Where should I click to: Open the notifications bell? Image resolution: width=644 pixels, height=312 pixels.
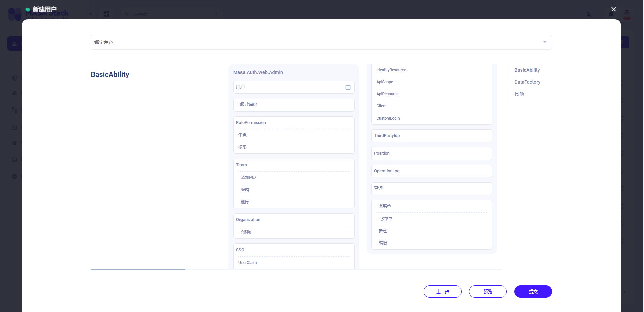(611, 13)
